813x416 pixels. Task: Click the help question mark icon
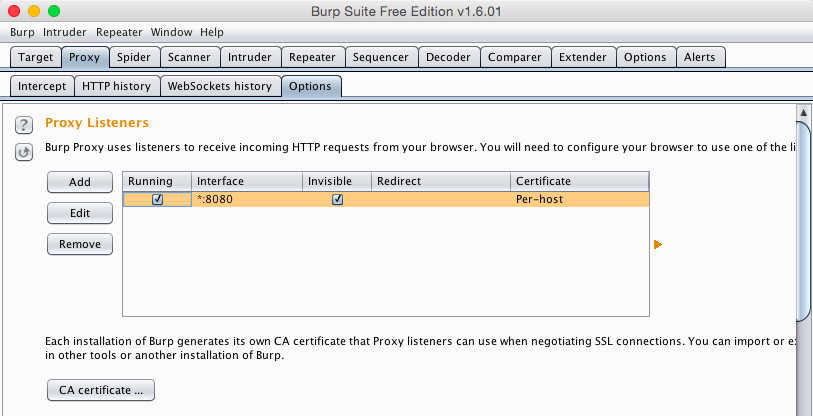coord(24,125)
